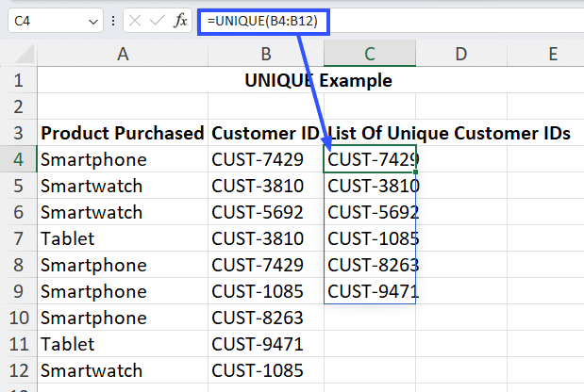Click 'List Of Unique Customer IDs' header
Viewport: 584px width, 392px height.
pyautogui.click(x=449, y=133)
